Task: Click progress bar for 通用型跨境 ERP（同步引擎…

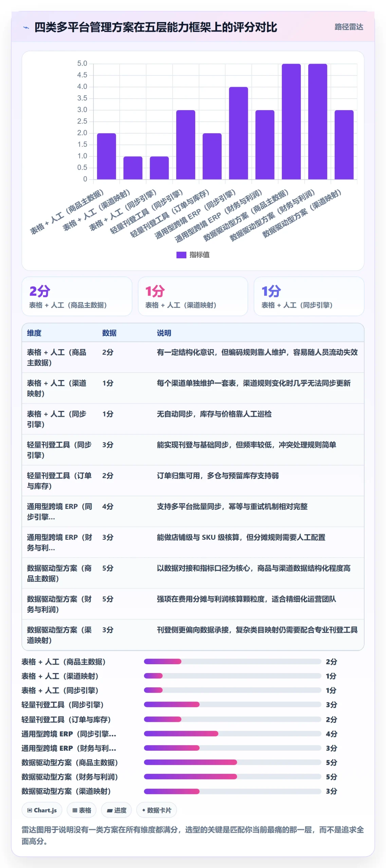Action: (x=232, y=733)
